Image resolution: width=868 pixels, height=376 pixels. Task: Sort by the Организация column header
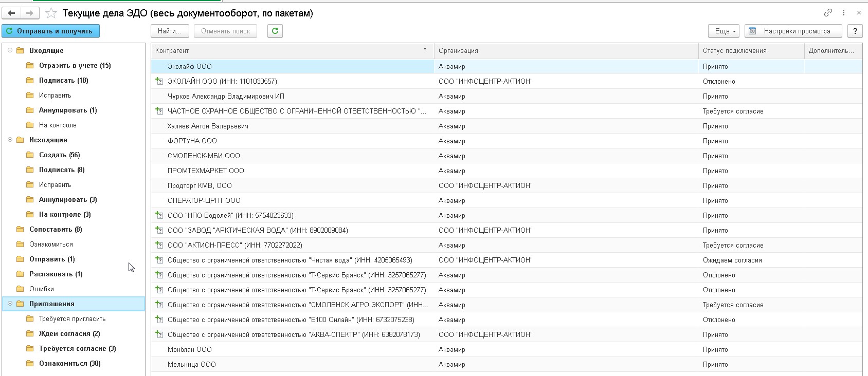click(x=566, y=50)
